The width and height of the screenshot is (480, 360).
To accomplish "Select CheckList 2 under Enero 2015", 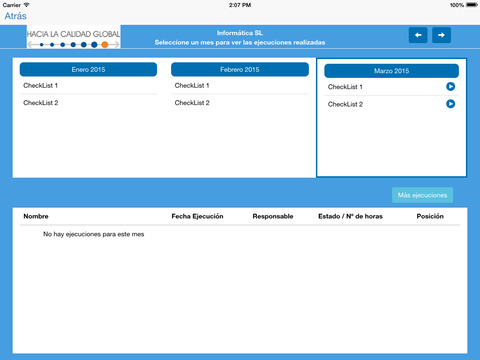I will [88, 103].
